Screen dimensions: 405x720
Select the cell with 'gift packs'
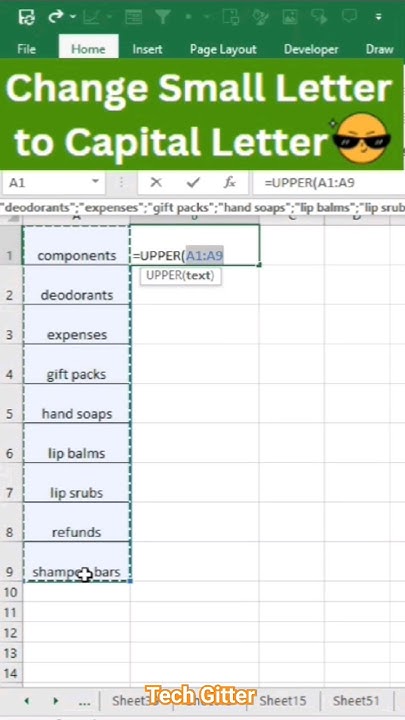pyautogui.click(x=77, y=364)
